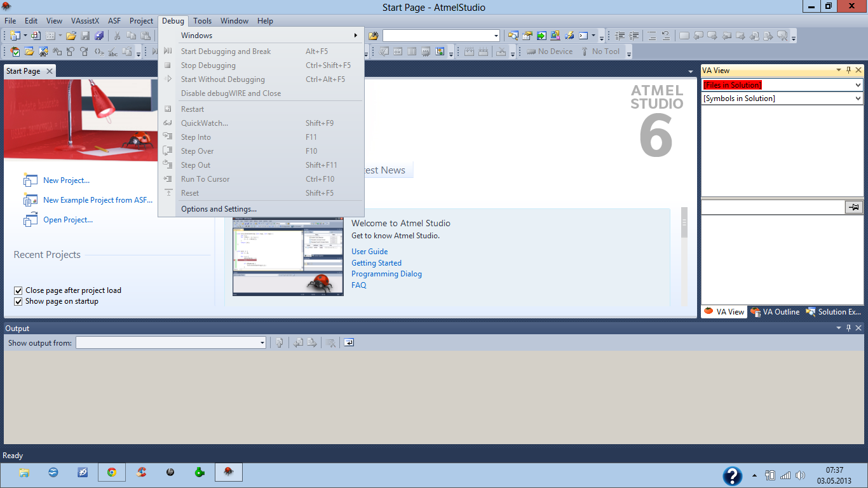Open the Output panel options dropdown arrow
Image resolution: width=868 pixels, height=488 pixels.
[x=839, y=329]
